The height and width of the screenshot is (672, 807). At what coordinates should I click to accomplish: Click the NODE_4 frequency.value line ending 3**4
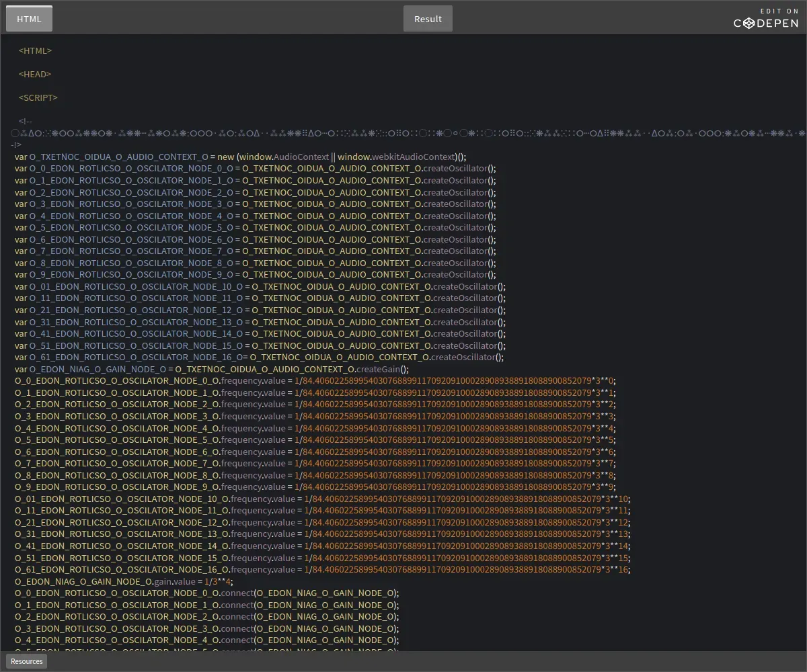pos(315,428)
